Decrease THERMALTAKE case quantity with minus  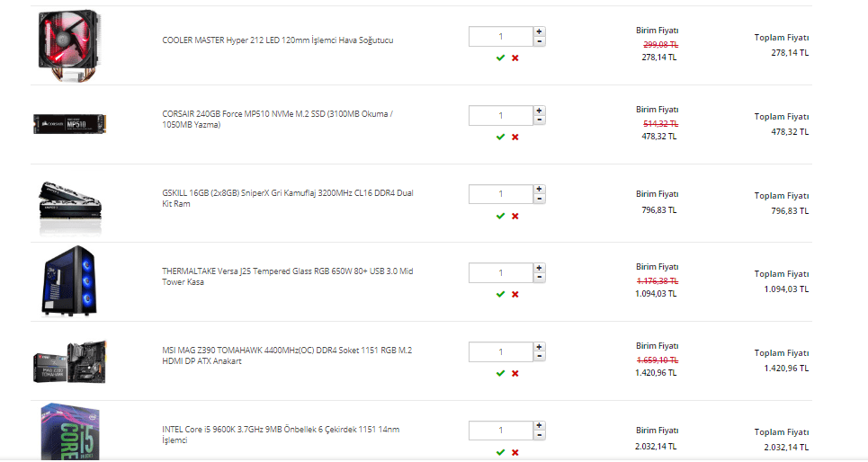tap(539, 278)
